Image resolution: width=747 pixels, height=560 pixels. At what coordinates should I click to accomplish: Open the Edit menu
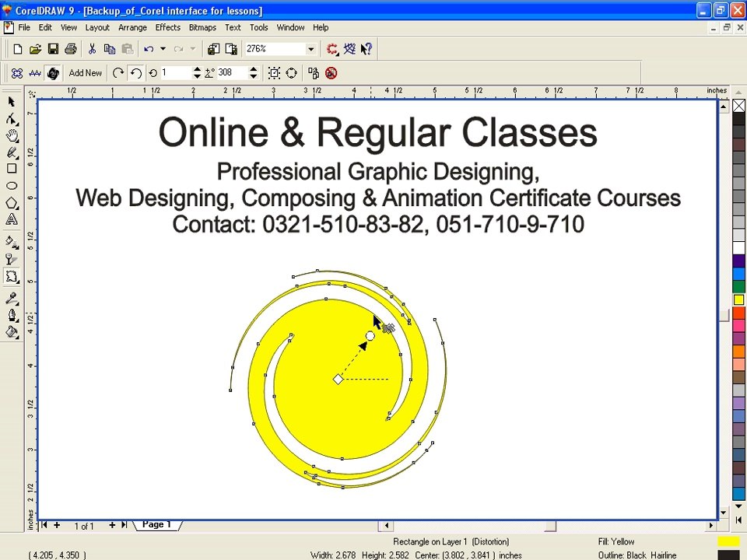45,28
